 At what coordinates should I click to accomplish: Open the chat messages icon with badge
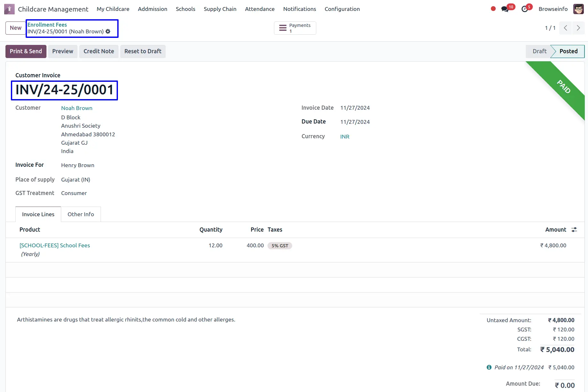[505, 9]
